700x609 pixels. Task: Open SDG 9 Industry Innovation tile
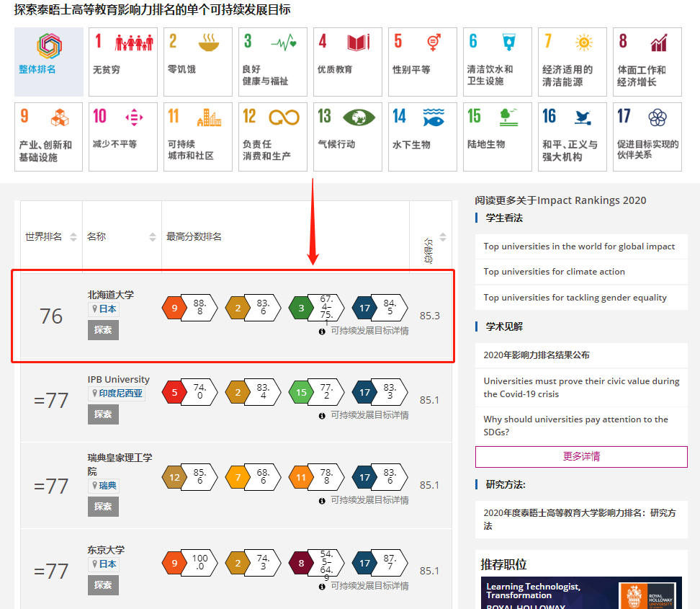49,137
